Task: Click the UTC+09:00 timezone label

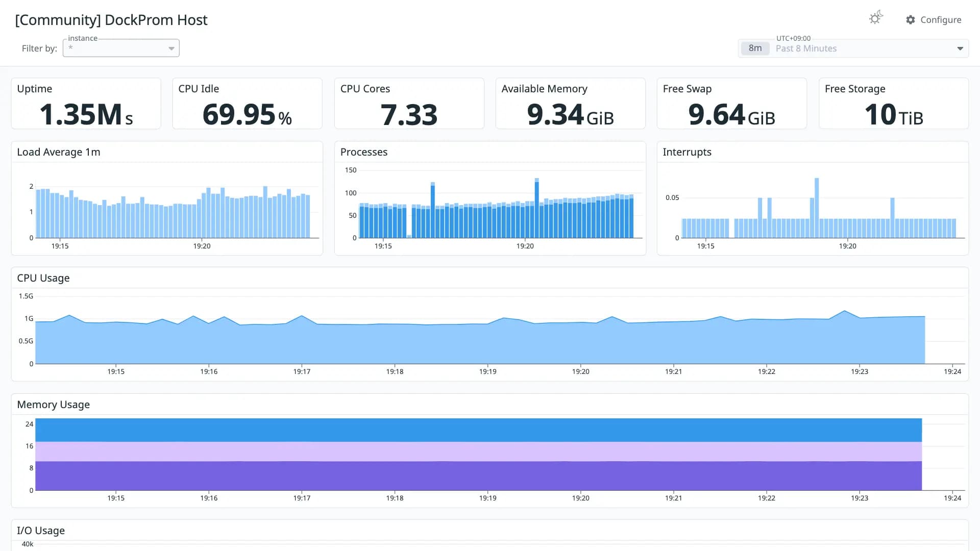Action: coord(793,38)
